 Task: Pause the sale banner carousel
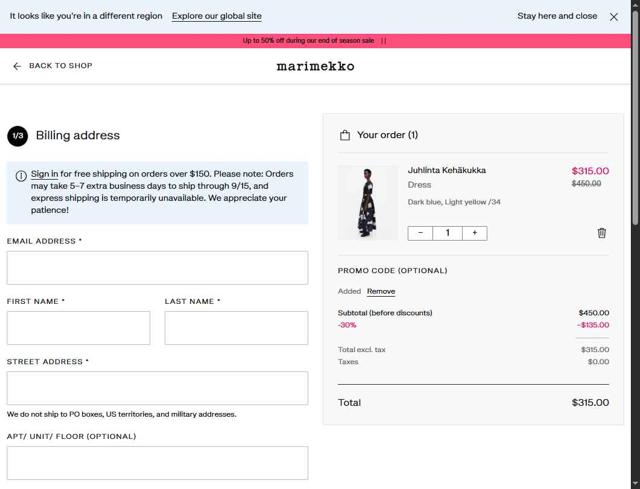383,40
